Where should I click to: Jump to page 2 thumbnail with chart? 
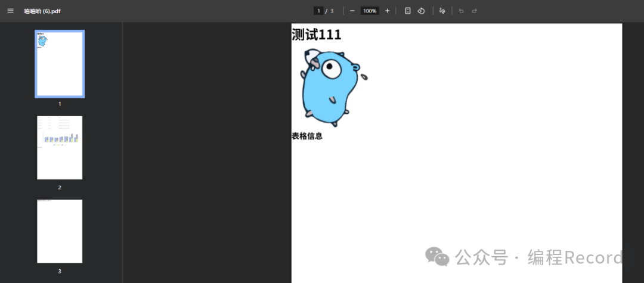pos(60,147)
